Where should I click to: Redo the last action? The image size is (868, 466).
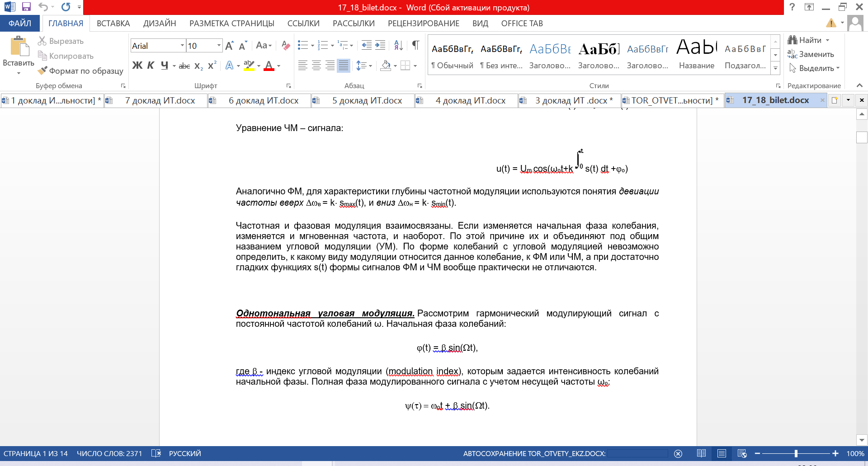click(x=66, y=7)
